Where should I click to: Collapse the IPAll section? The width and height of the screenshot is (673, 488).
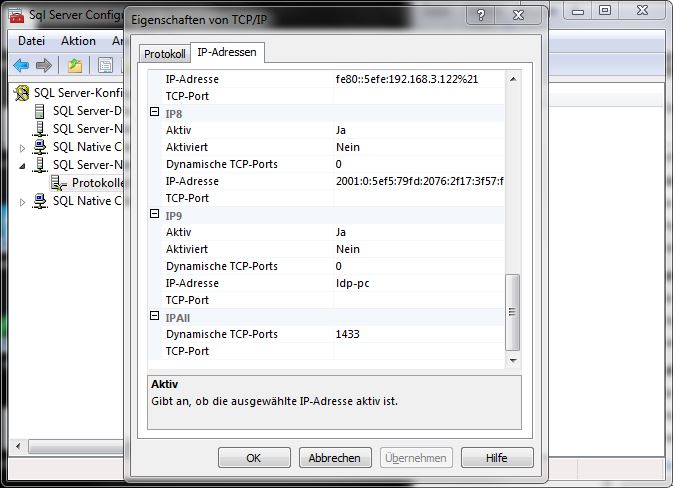point(154,317)
